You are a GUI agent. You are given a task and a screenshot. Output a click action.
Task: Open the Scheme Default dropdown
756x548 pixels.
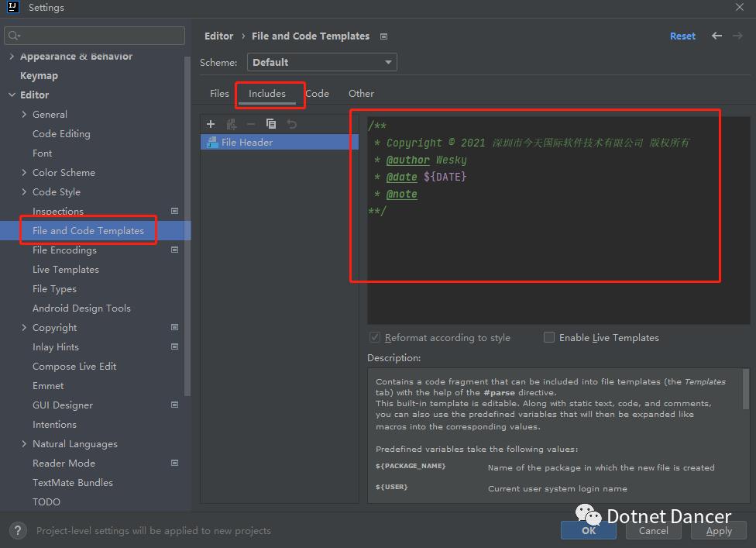[322, 62]
